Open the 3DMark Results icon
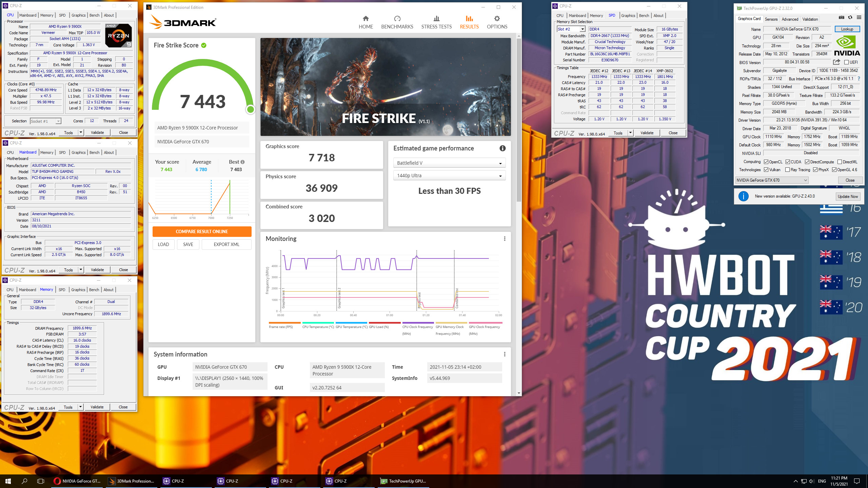This screenshot has height=488, width=868. (469, 19)
